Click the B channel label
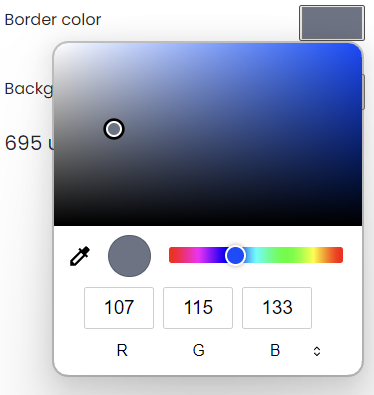Image resolution: width=374 pixels, height=395 pixels. click(x=275, y=351)
